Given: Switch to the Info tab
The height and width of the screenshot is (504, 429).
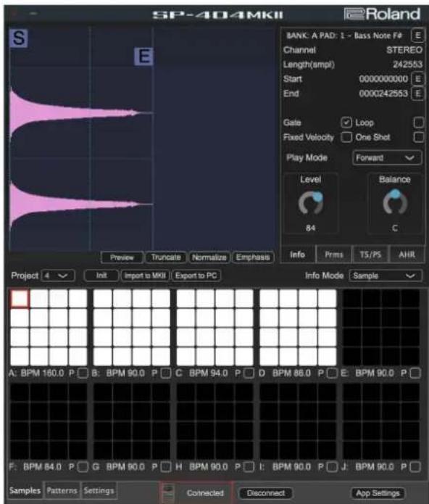Looking at the screenshot, I should point(298,255).
